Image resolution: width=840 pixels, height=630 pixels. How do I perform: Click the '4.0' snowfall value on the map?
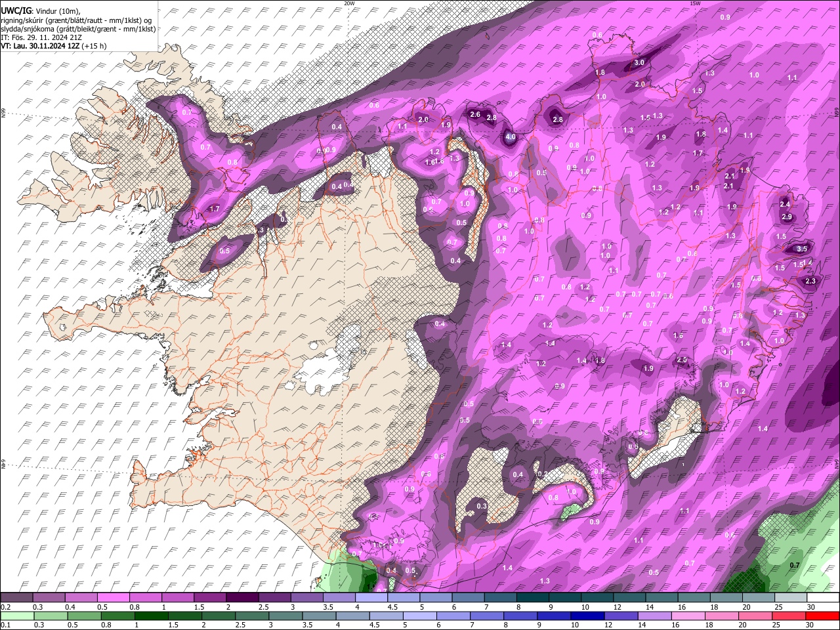point(511,138)
